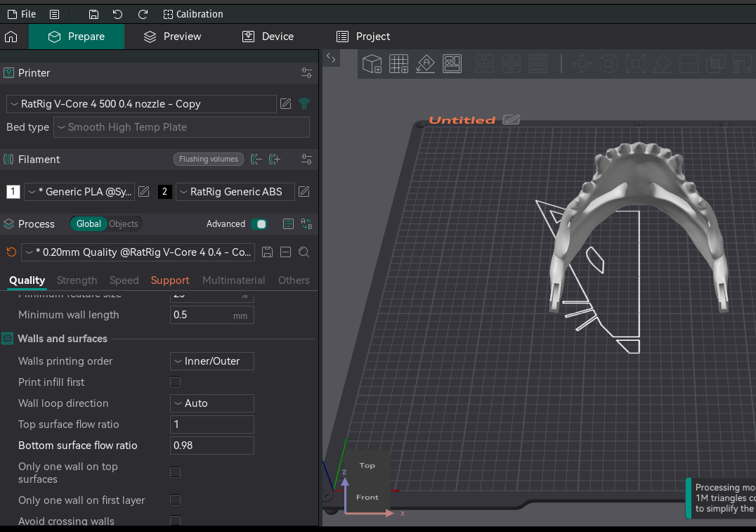Click the Top surface flow ratio field
The image size is (756, 532).
point(212,424)
